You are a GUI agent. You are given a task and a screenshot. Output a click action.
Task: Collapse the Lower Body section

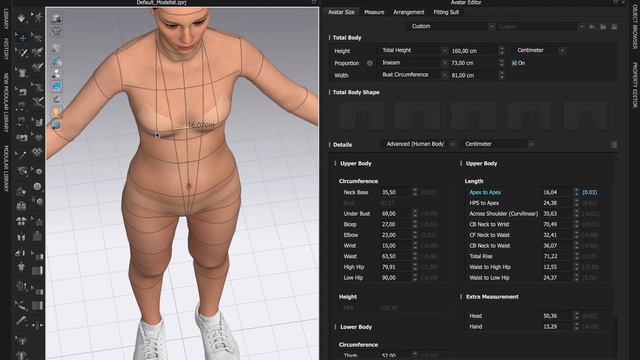(354, 327)
